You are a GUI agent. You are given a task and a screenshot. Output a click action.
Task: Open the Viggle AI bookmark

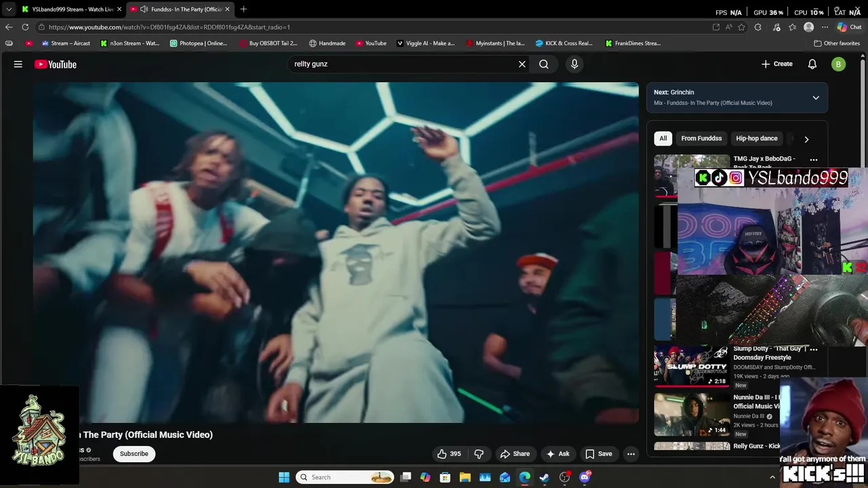[425, 43]
